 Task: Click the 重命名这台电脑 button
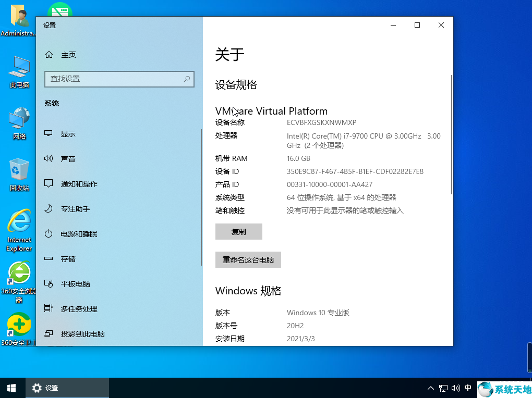248,259
